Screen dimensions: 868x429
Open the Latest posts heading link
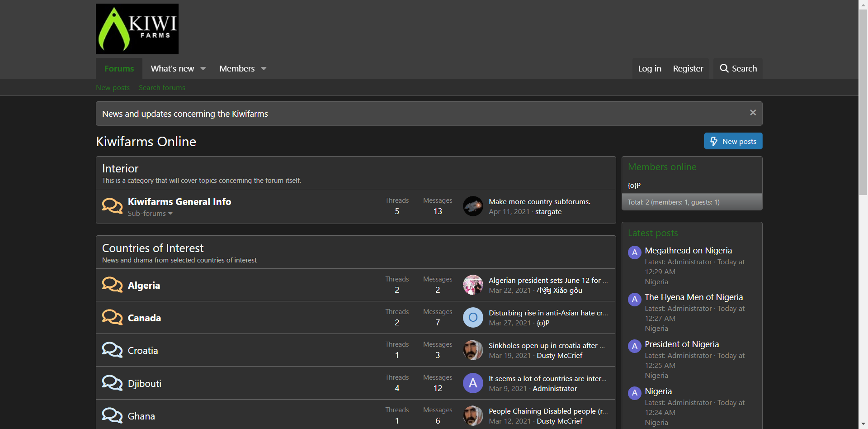click(x=653, y=233)
